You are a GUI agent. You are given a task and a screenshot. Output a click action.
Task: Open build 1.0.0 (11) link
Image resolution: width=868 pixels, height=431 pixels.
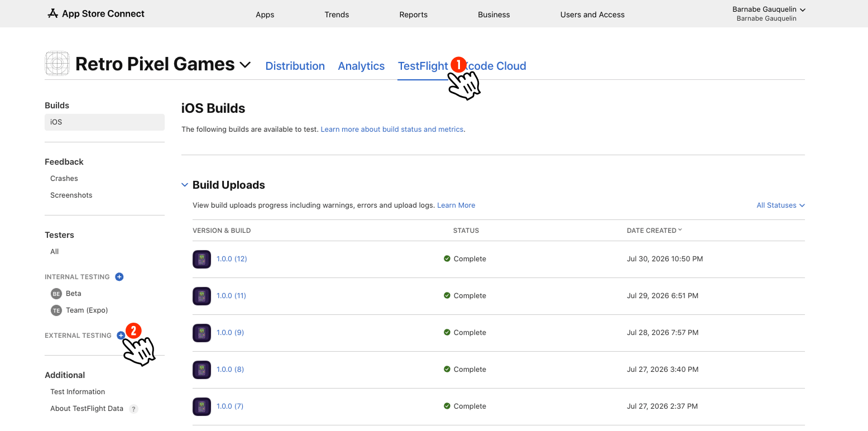(x=231, y=296)
